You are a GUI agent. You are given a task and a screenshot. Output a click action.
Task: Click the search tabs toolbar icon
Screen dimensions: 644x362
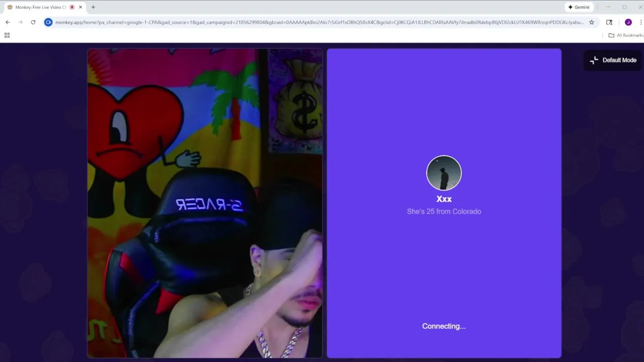point(609,22)
